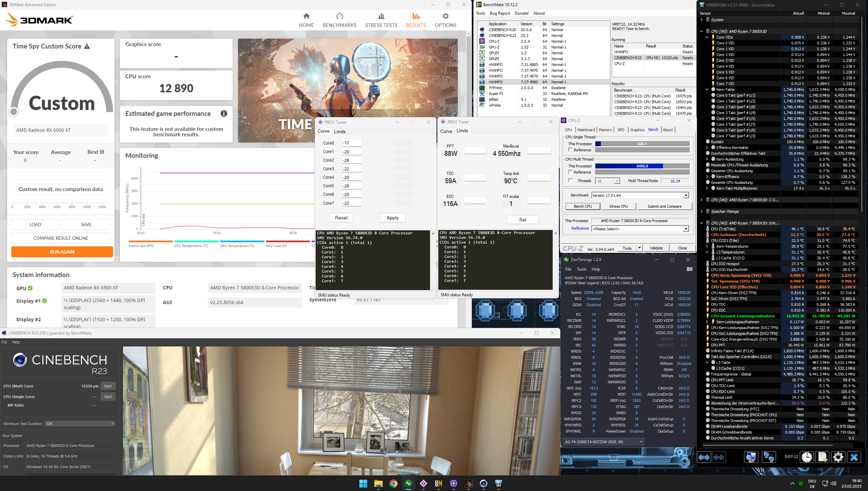Click RUN AGAIN button in 3DMark
This screenshot has height=491, width=868.
tap(62, 252)
